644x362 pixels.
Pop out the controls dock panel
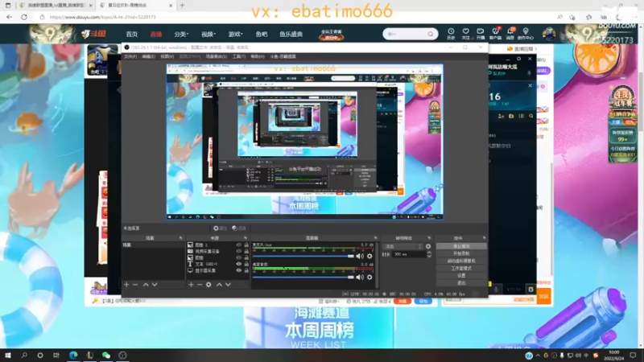tap(485, 238)
